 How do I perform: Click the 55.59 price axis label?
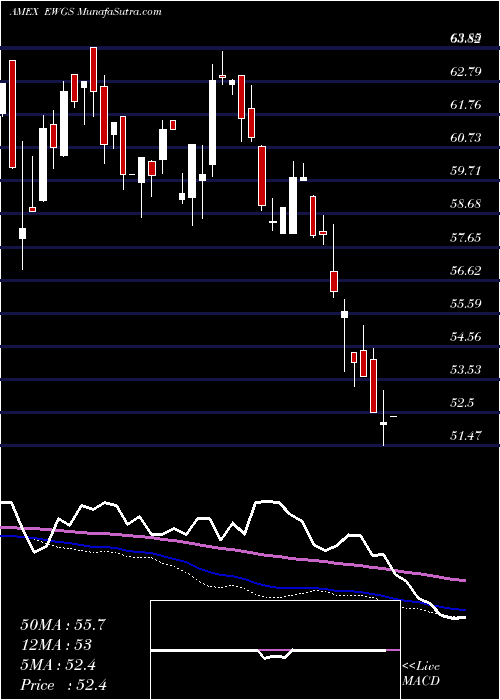click(x=466, y=303)
